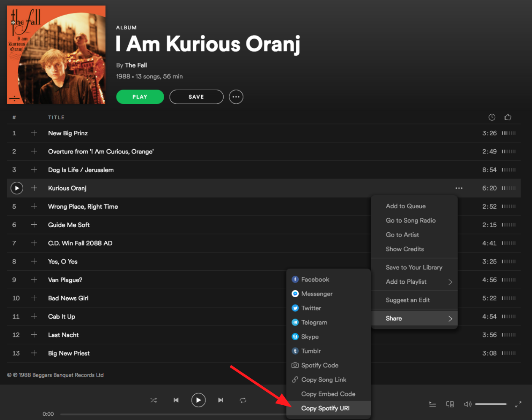This screenshot has height=420, width=532.
Task: Save Guide Me Soft using its plus icon
Action: [x=34, y=225]
